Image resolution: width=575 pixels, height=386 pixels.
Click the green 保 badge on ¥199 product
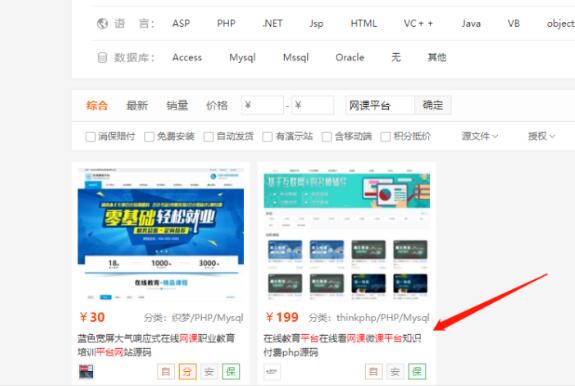point(417,372)
